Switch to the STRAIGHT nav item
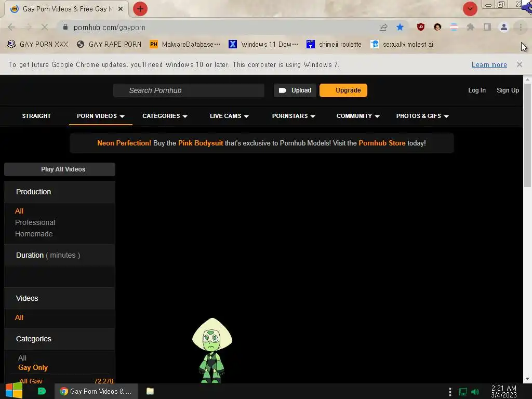532x399 pixels. click(x=36, y=116)
